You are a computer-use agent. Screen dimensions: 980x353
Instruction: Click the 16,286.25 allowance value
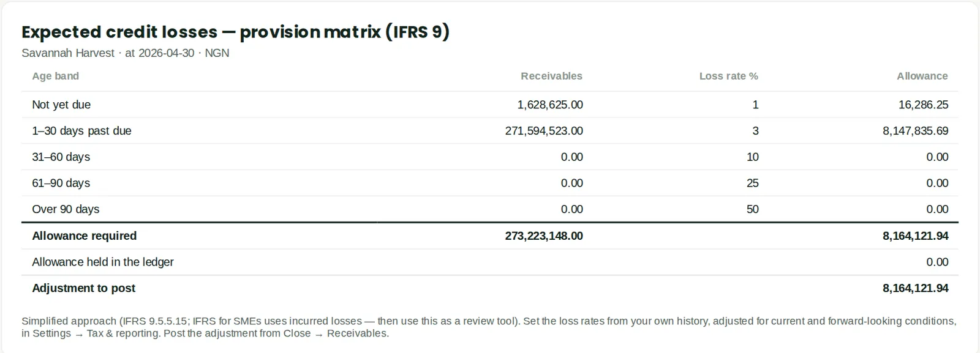[x=923, y=105]
